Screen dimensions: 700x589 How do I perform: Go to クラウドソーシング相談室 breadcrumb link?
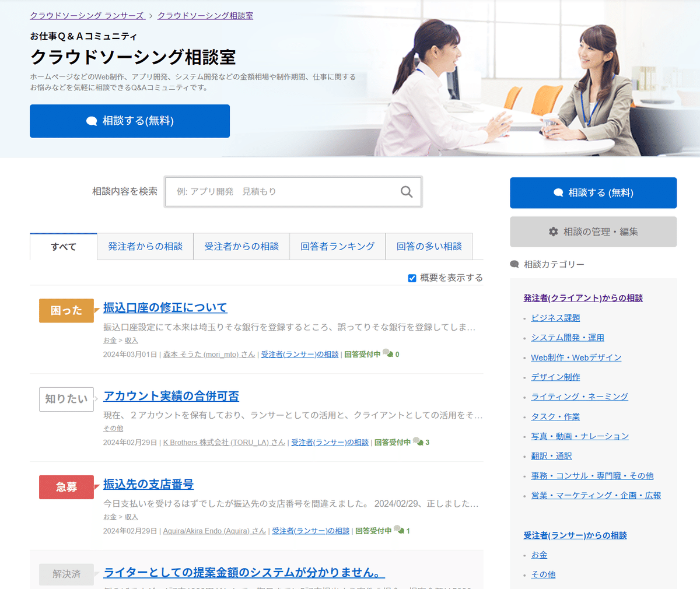(x=205, y=16)
